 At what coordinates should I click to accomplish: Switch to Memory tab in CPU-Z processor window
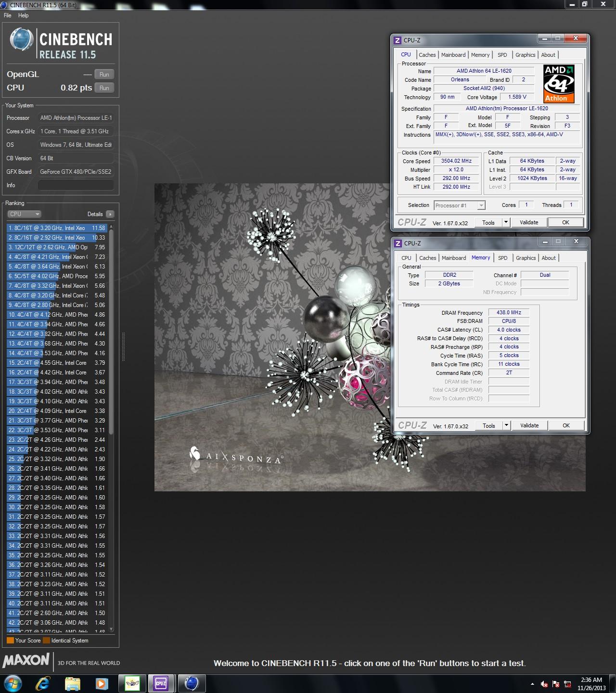[x=480, y=55]
